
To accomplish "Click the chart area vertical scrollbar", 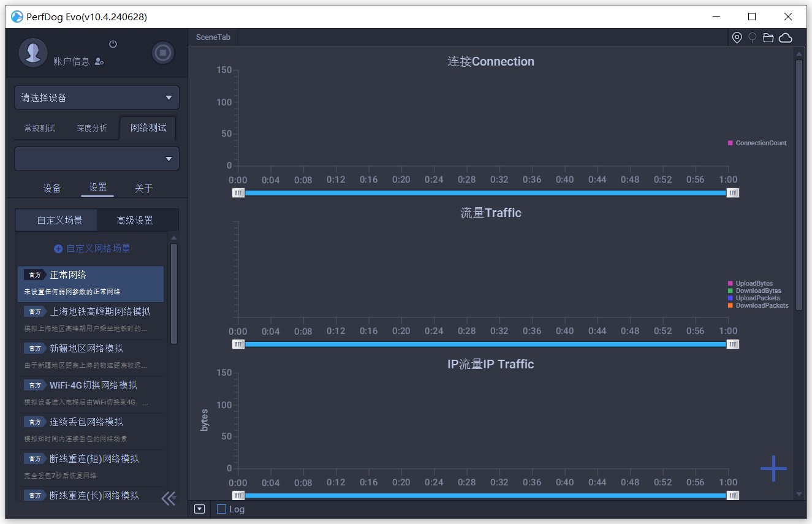I will (x=799, y=184).
